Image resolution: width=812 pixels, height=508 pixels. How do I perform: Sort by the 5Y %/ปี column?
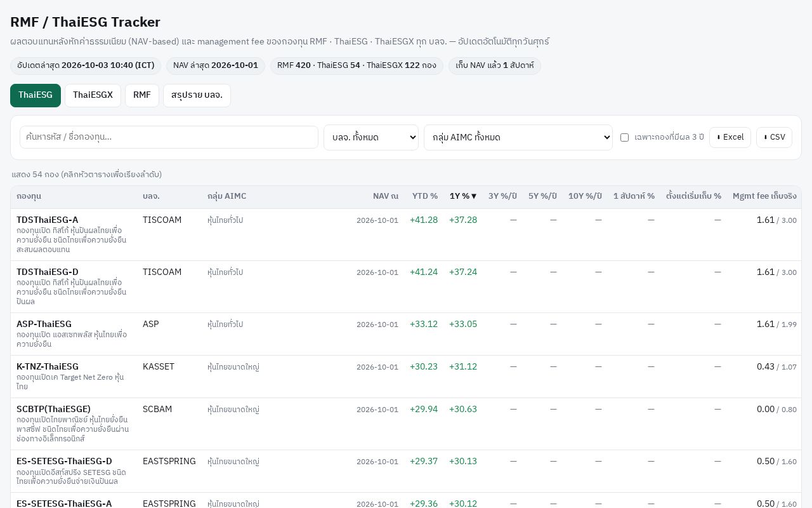click(542, 196)
